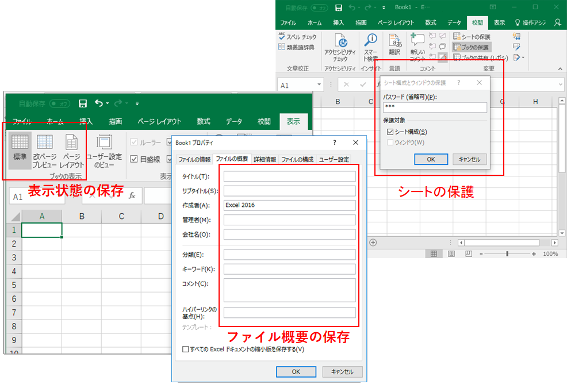Viewport: 567px width, 392px height.
Task: Click Share Workbook Legacy (ブックの共有)
Action: 481,57
